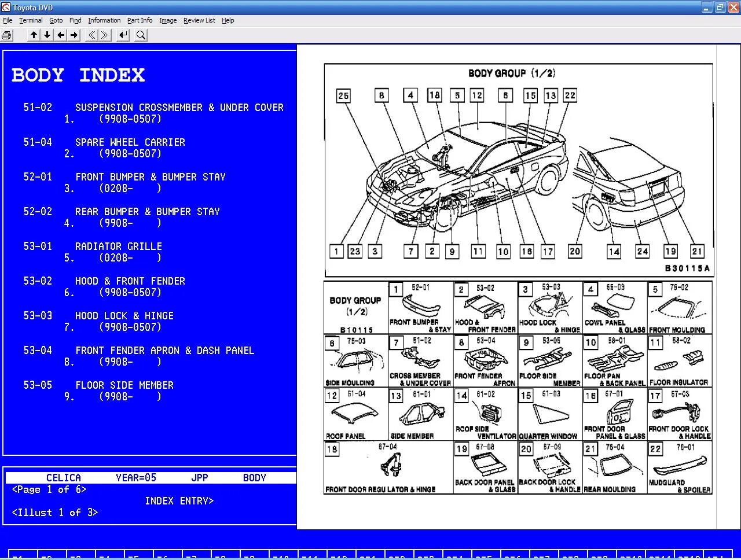Click the Floor Pan & Back Panel thumbnail
This screenshot has height=560, width=741.
pos(615,361)
